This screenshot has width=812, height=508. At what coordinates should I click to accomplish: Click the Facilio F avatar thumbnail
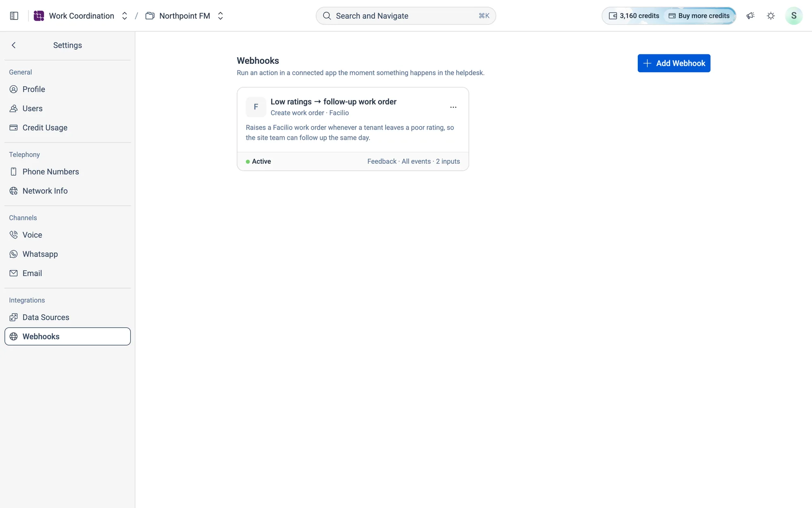pos(256,107)
